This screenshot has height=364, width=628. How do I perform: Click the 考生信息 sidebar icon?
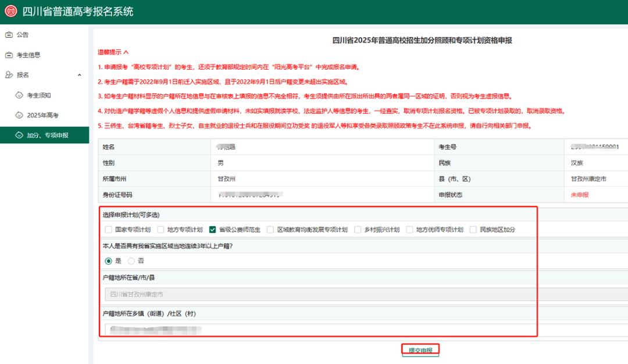[x=9, y=55]
